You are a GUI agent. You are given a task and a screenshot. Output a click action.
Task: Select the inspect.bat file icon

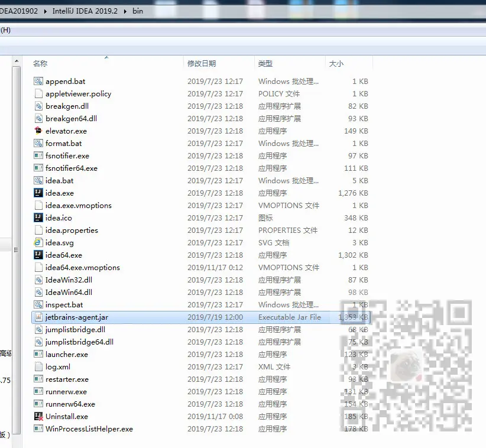point(38,304)
